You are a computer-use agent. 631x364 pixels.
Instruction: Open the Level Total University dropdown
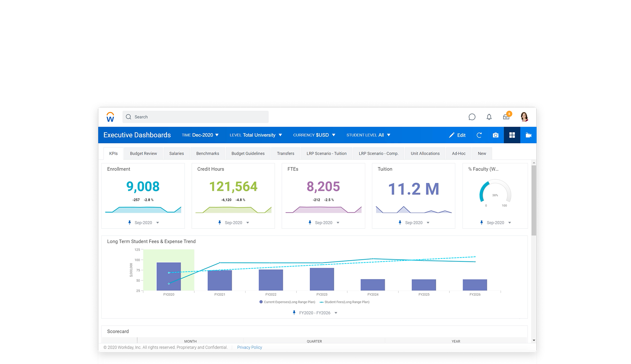click(256, 135)
